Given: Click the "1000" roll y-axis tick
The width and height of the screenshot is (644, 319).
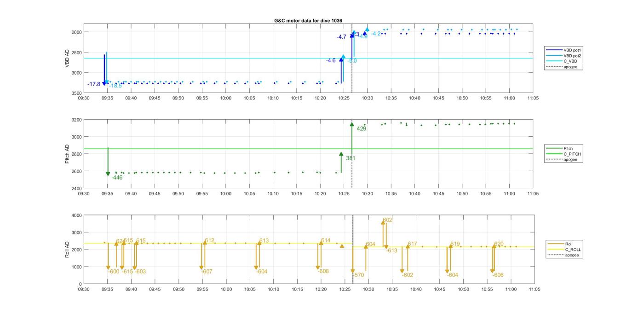Looking at the screenshot, I should click(77, 267).
